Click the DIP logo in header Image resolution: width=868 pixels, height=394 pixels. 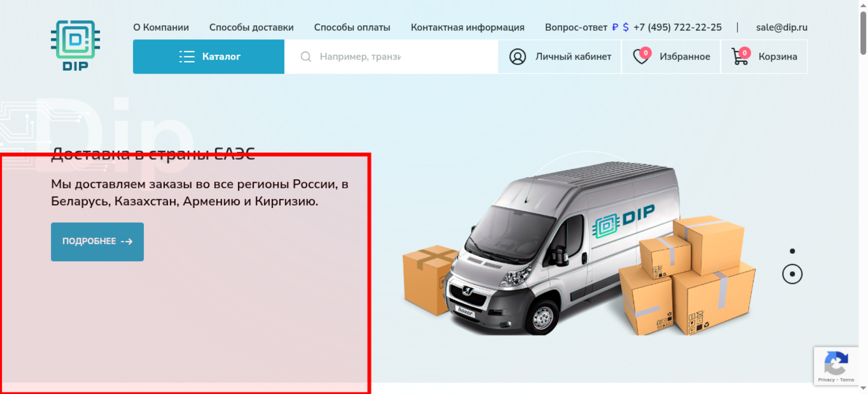pos(76,46)
